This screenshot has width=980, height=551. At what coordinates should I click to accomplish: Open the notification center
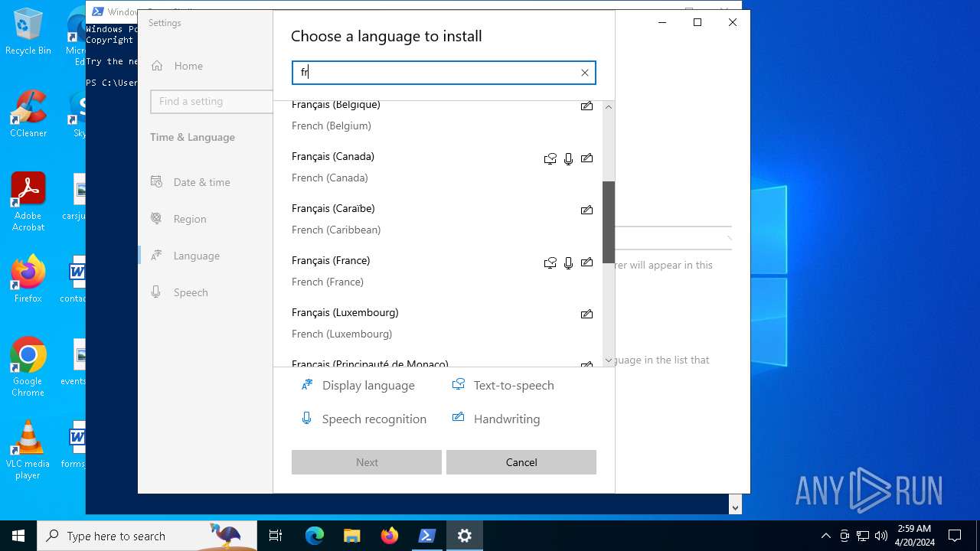coord(955,536)
